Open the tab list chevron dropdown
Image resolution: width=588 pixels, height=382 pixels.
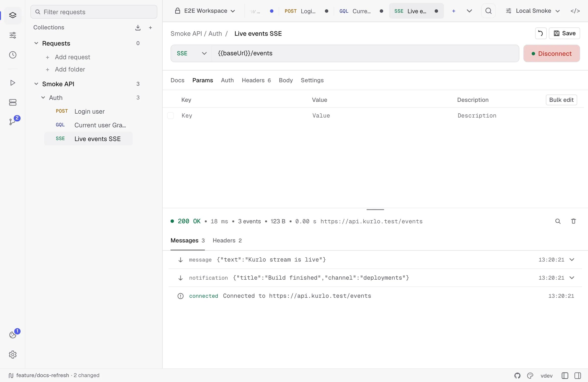click(x=469, y=11)
